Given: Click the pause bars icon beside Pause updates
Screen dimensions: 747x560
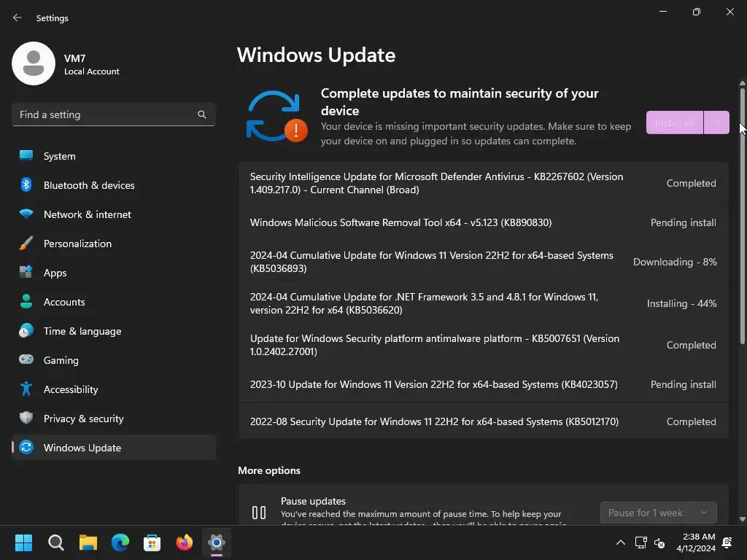Looking at the screenshot, I should [x=259, y=513].
